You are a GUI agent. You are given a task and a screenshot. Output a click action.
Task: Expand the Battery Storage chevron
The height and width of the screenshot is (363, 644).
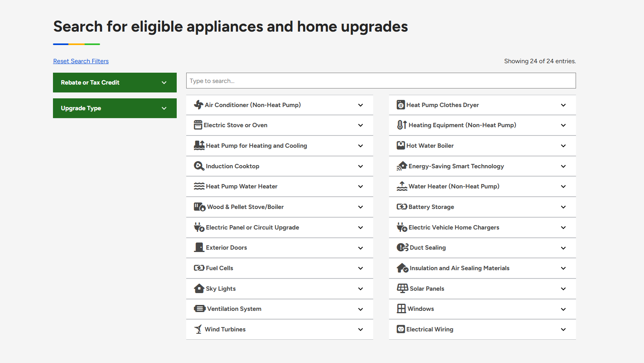[563, 207]
